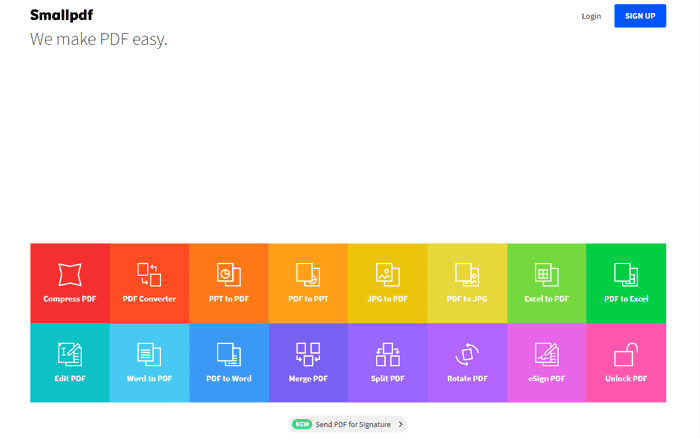
Task: Click the Login link
Action: [x=591, y=16]
